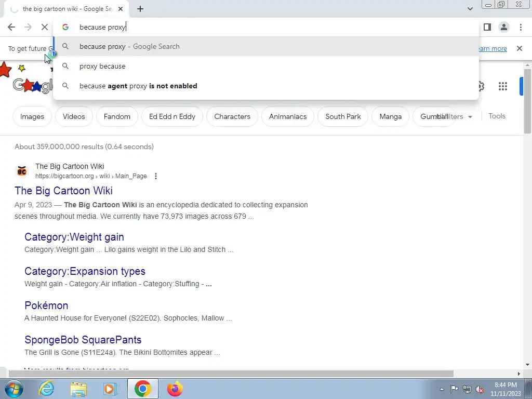Viewport: 532px width, 399px height.
Task: Toggle the browser side panel icon
Action: point(487,27)
